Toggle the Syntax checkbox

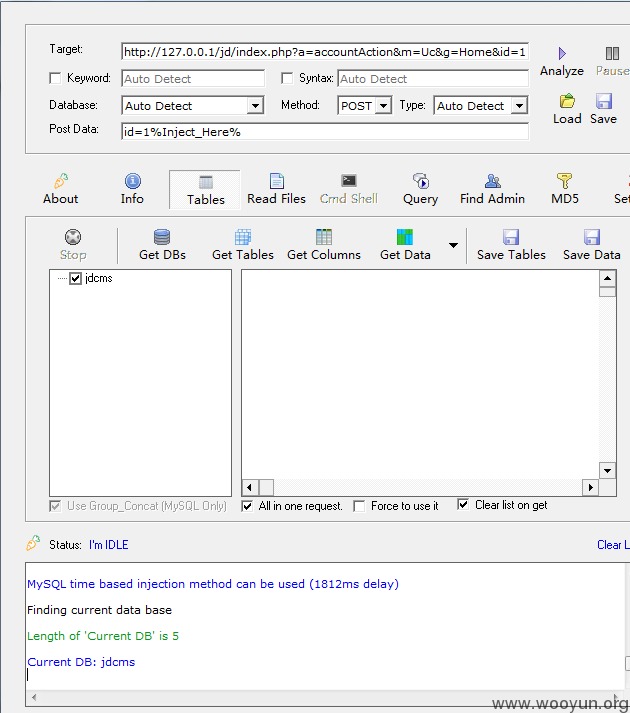(x=287, y=78)
